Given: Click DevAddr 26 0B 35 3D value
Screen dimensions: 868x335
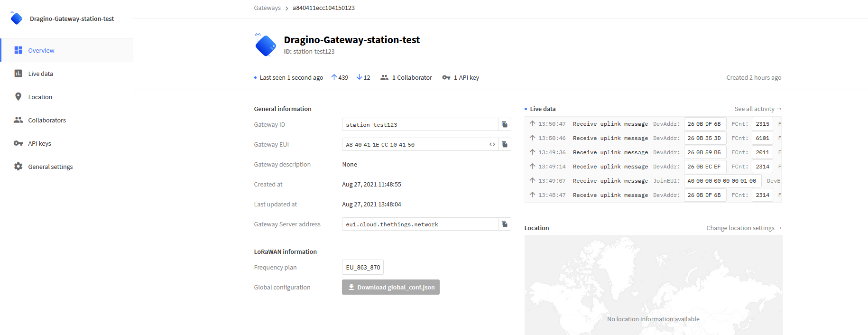Looking at the screenshot, I should tap(705, 138).
